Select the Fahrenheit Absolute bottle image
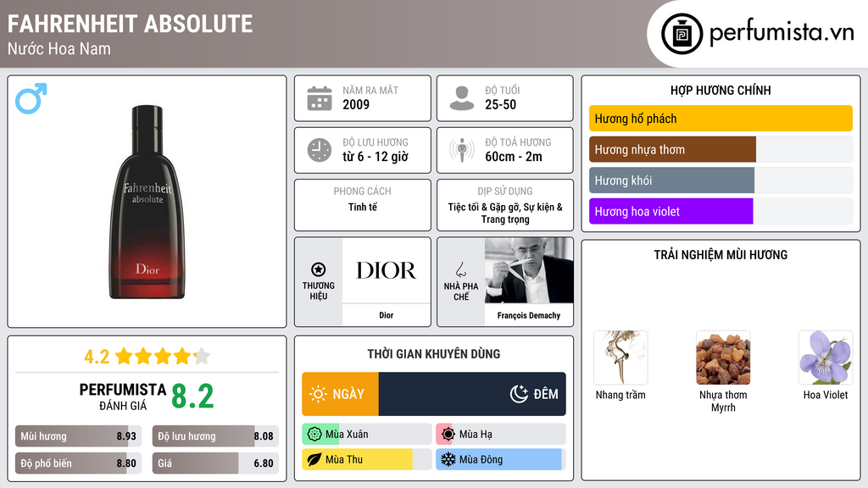The image size is (868, 488). (x=147, y=202)
